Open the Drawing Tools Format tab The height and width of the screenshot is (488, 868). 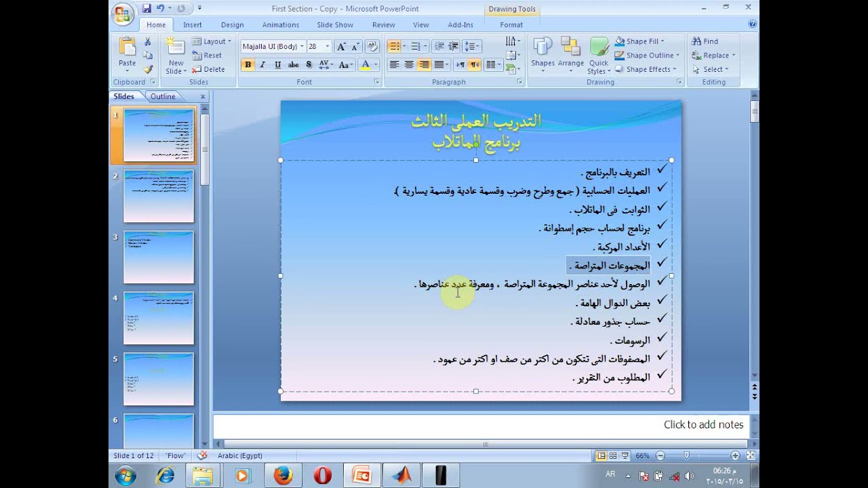[x=511, y=24]
